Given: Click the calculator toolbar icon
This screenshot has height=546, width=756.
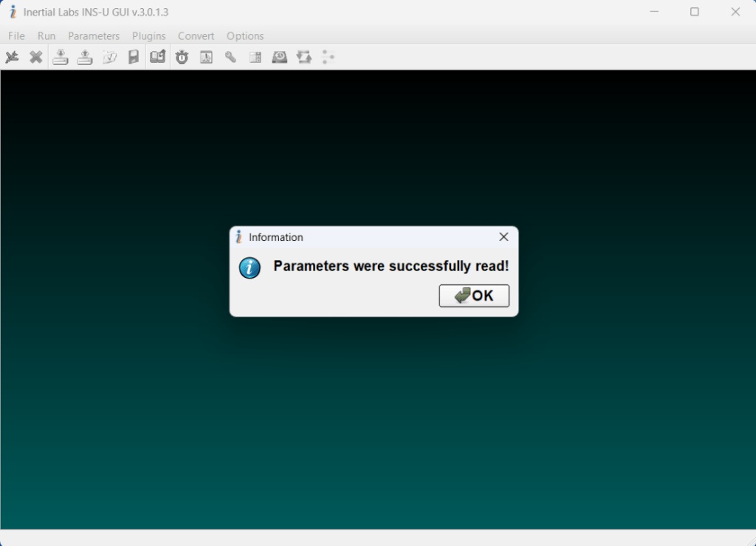Looking at the screenshot, I should (x=255, y=57).
